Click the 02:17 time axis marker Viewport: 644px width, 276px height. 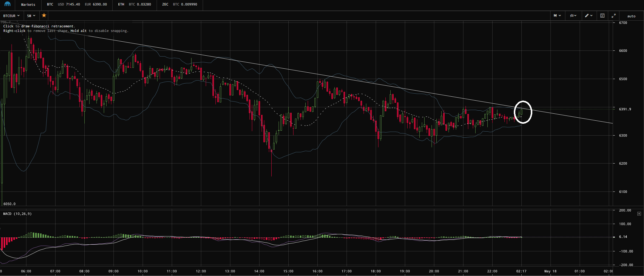pos(521,271)
